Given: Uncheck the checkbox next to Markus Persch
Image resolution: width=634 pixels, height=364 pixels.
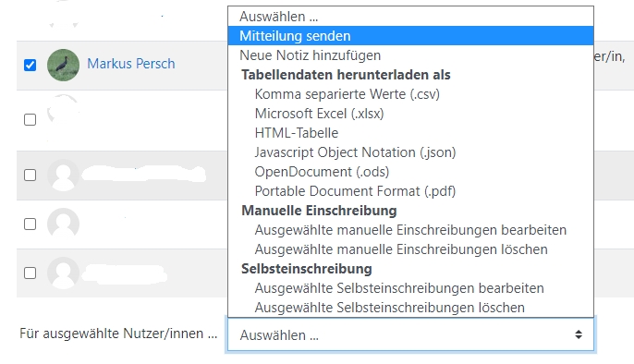Looking at the screenshot, I should click(x=30, y=65).
